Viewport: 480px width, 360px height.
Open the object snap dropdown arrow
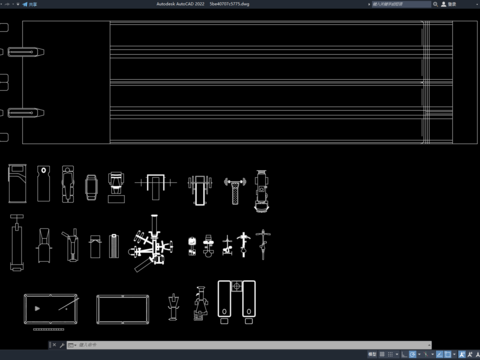[x=454, y=354]
